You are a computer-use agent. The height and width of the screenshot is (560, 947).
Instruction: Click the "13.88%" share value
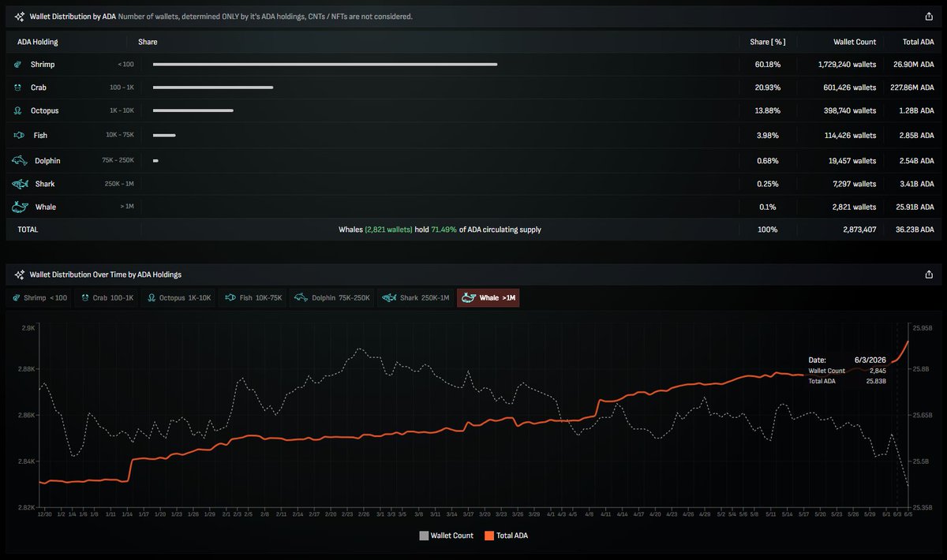tap(767, 111)
